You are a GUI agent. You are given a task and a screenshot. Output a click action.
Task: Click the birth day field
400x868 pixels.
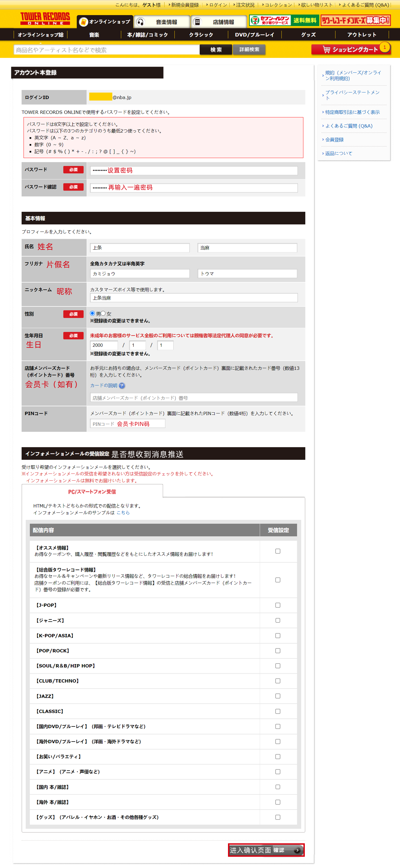coord(165,345)
